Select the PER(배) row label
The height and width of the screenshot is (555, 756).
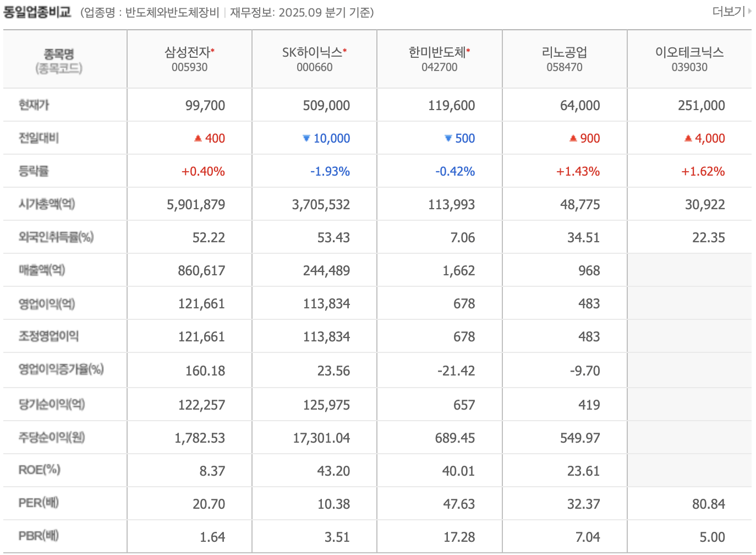click(x=39, y=503)
